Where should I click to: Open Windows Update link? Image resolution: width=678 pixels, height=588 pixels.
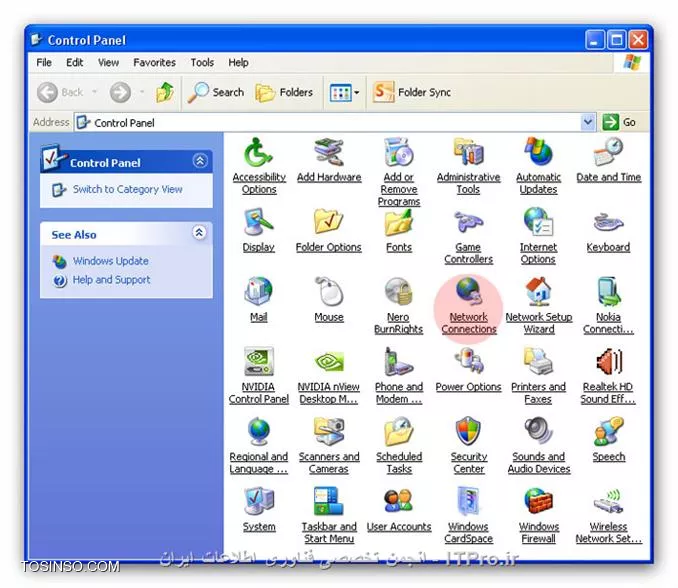pyautogui.click(x=111, y=261)
